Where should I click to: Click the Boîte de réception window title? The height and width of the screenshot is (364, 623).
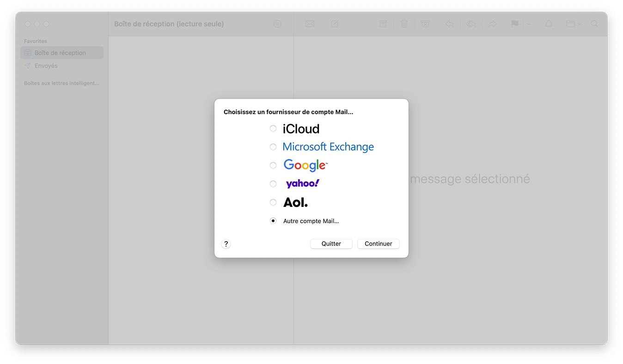pos(169,24)
